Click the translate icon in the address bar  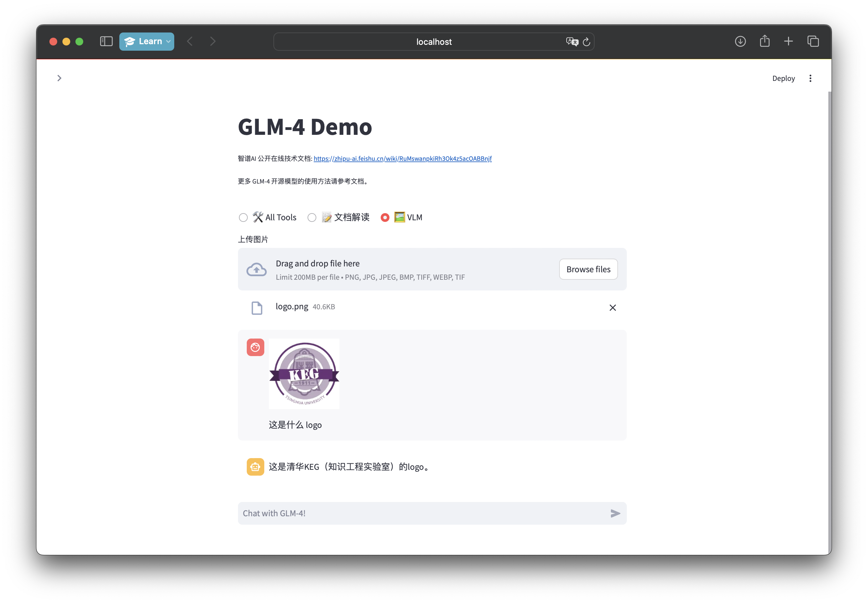pos(572,42)
